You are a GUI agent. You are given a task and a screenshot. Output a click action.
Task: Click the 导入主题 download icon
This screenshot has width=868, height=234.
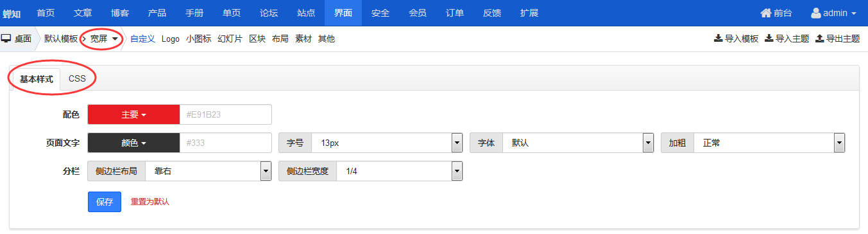coord(769,39)
